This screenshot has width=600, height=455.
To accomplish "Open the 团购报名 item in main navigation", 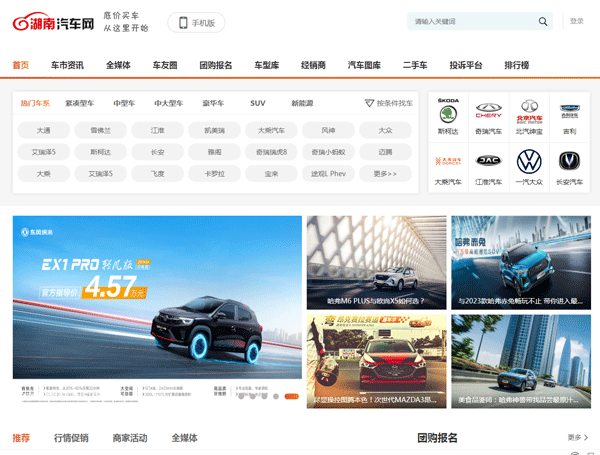I will 216,65.
